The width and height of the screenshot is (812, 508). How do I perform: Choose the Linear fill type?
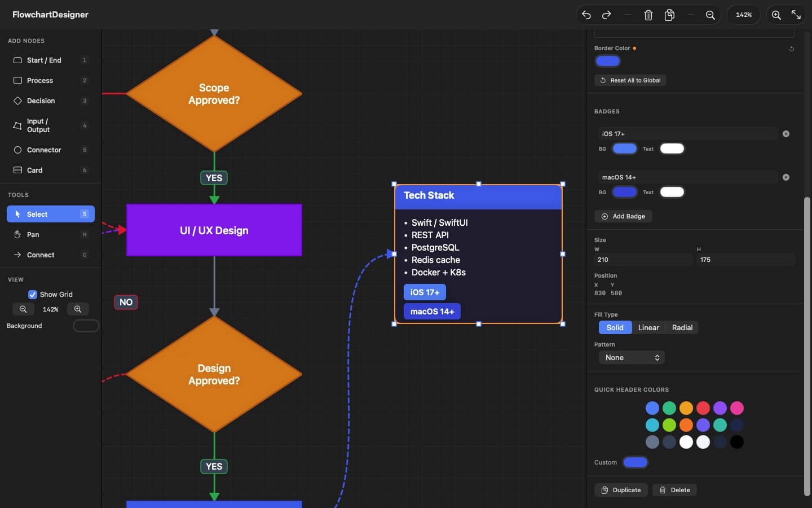(x=648, y=328)
